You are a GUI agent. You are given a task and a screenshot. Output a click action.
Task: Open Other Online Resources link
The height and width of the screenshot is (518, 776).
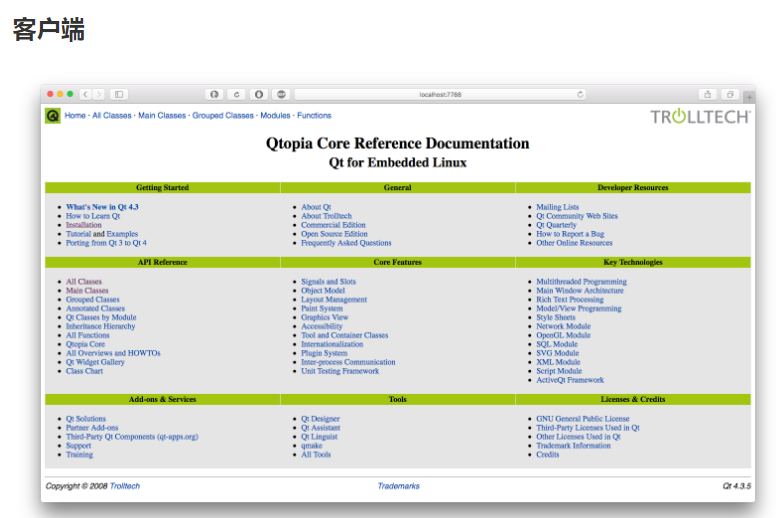[x=575, y=243]
